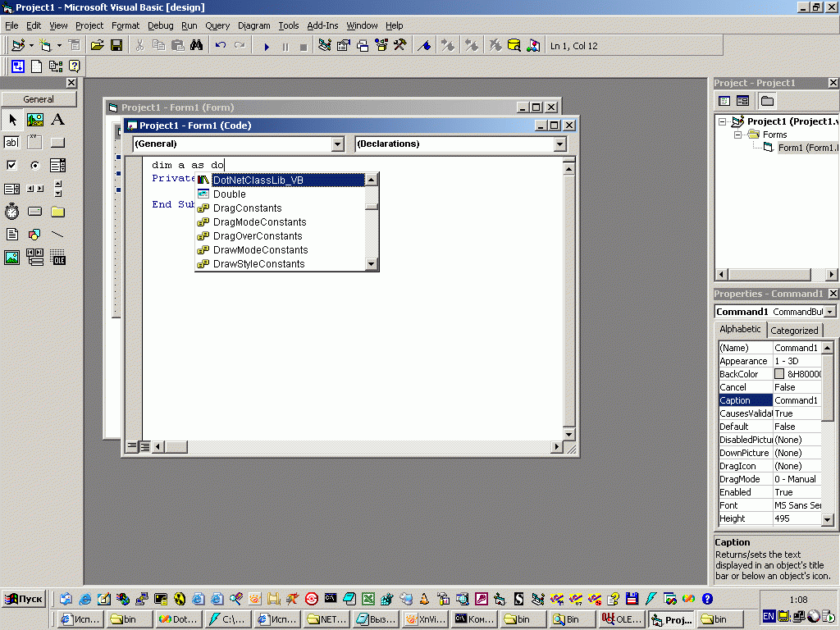Close the Properties panel

(x=833, y=294)
